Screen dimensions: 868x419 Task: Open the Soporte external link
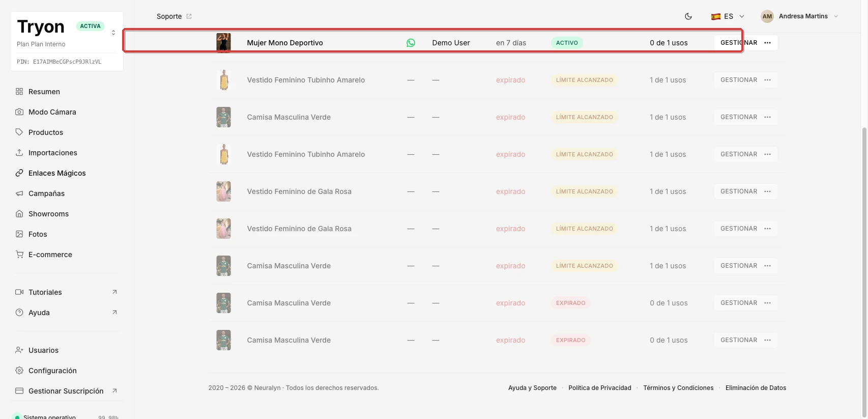point(174,16)
